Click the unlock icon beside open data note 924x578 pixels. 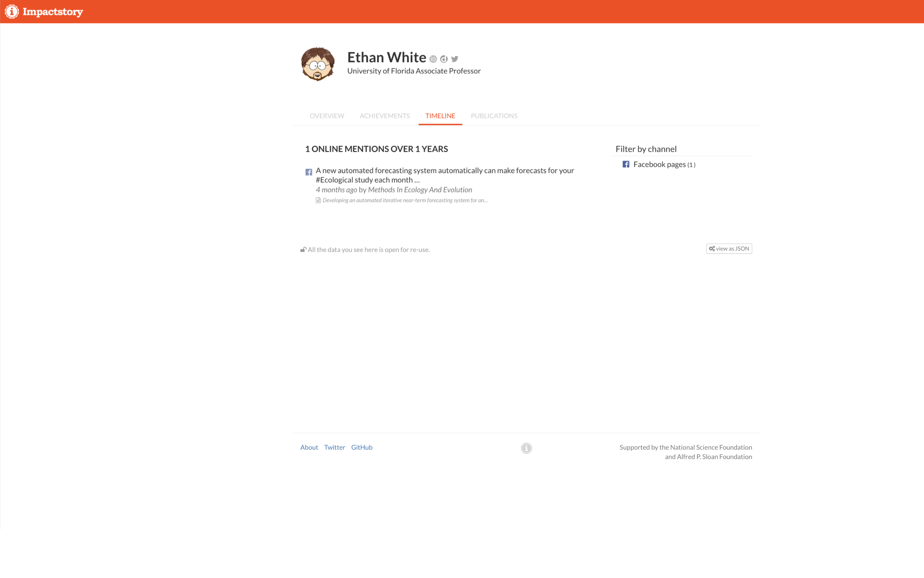[x=303, y=250]
